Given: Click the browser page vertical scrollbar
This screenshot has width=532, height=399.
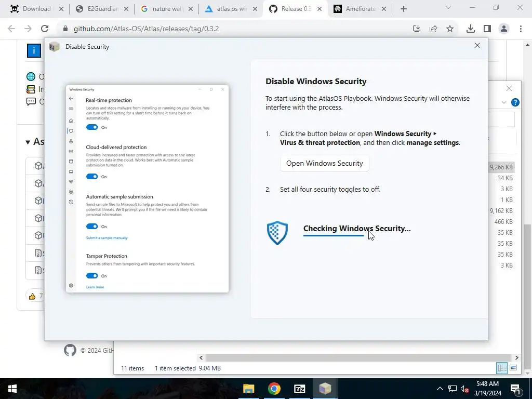Looking at the screenshot, I should [x=527, y=297].
